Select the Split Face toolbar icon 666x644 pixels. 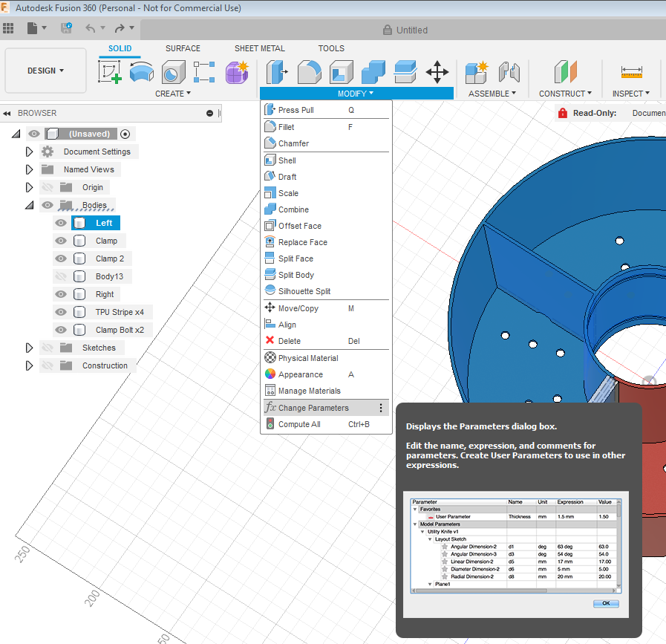[405, 71]
